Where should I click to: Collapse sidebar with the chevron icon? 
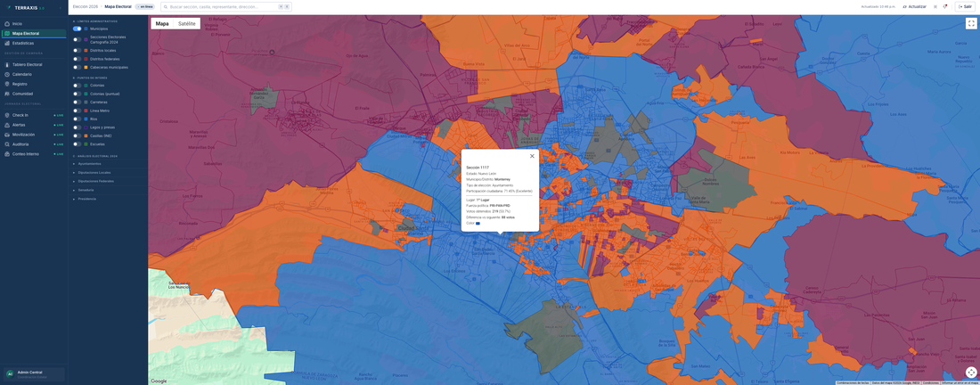point(61,8)
